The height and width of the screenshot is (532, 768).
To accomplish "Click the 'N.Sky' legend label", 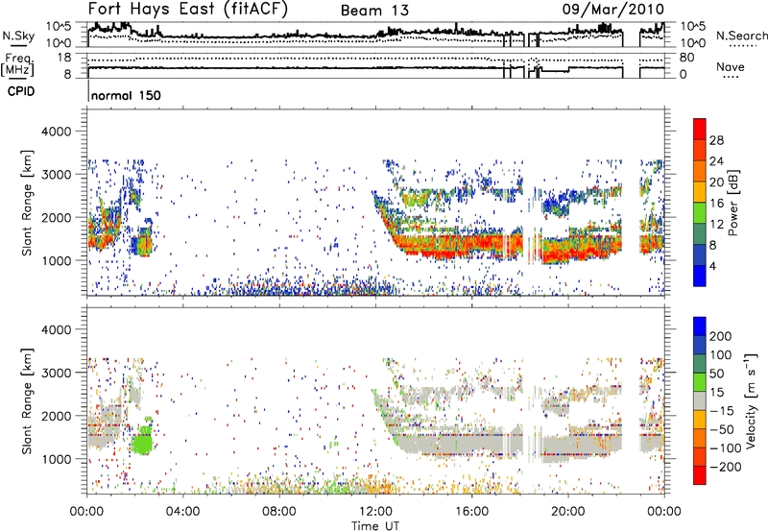I will click(x=18, y=36).
